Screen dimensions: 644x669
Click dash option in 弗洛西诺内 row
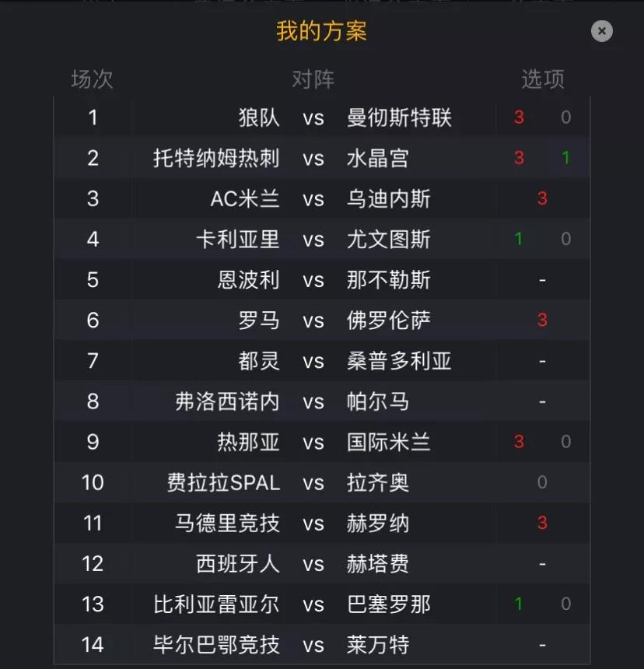click(542, 401)
